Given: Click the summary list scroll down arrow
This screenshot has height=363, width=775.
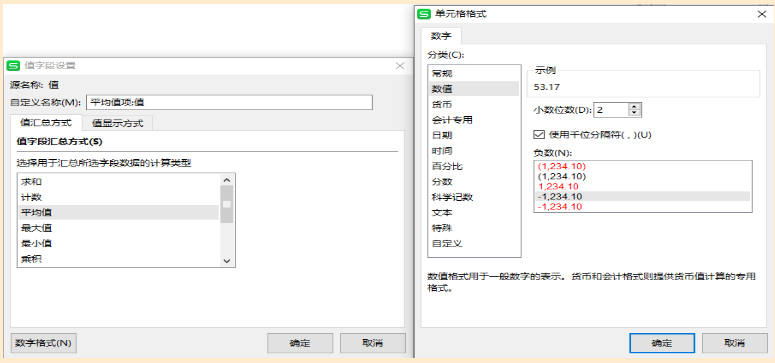Looking at the screenshot, I should [227, 260].
